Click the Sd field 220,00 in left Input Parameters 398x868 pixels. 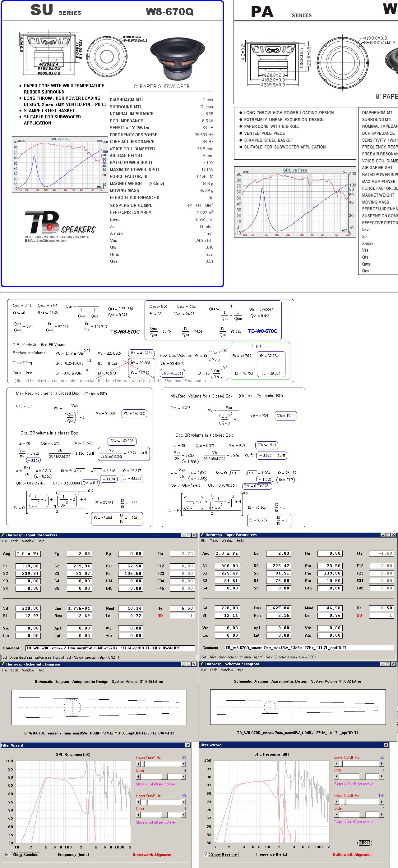click(x=28, y=608)
